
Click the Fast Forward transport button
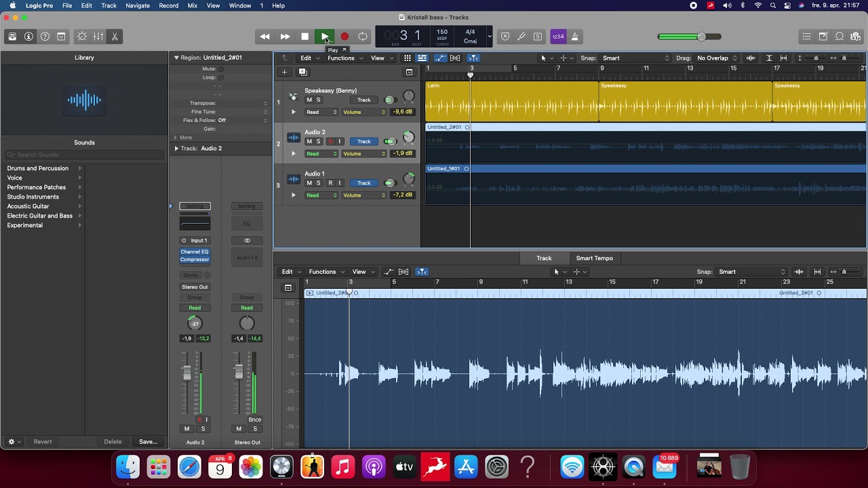(x=285, y=37)
